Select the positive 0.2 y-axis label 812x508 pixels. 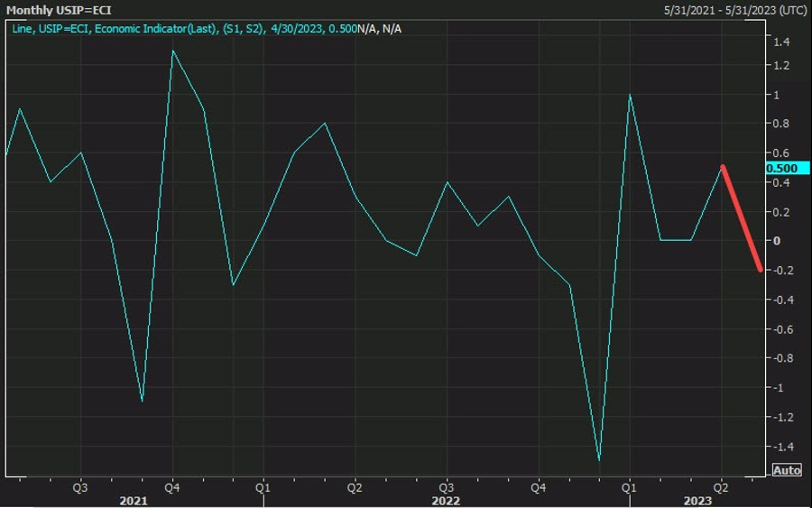pyautogui.click(x=780, y=212)
